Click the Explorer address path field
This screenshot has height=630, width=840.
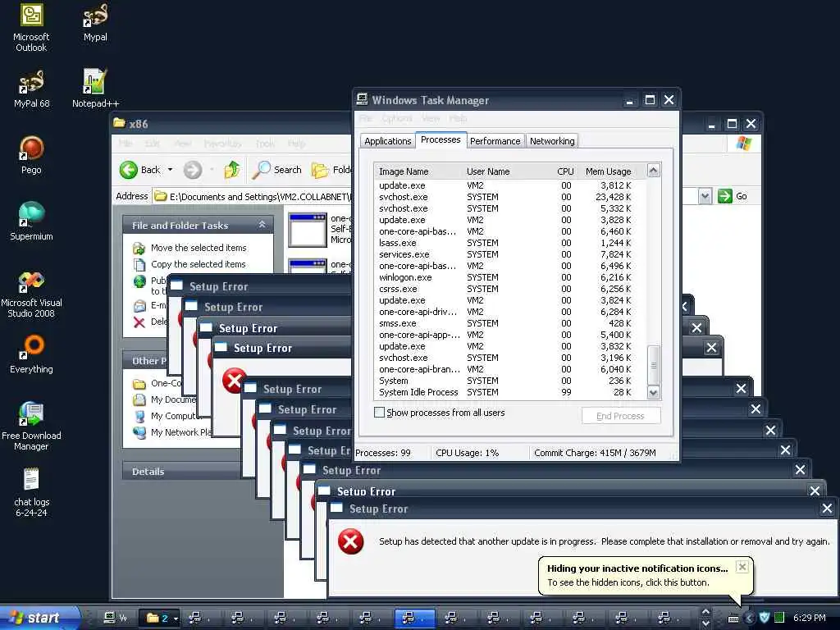click(252, 196)
